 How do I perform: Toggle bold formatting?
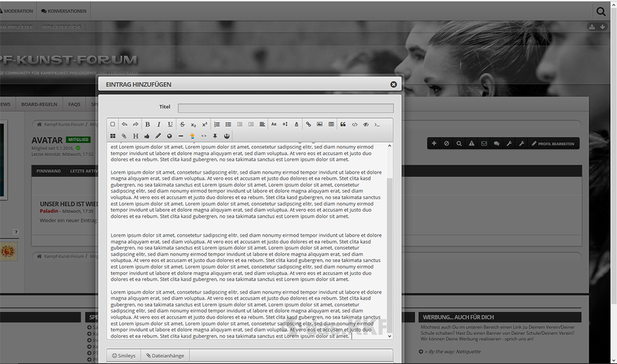[147, 125]
